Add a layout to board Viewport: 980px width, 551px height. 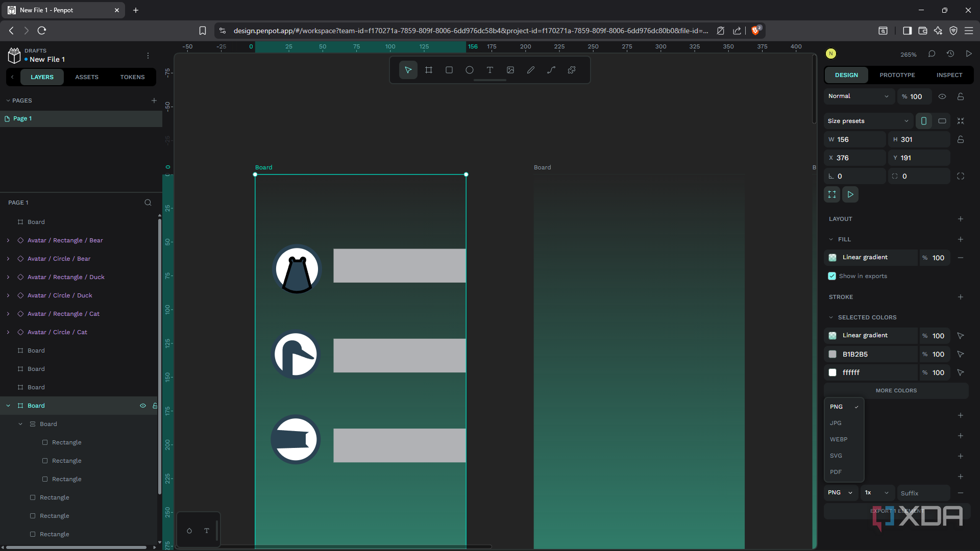tap(961, 219)
